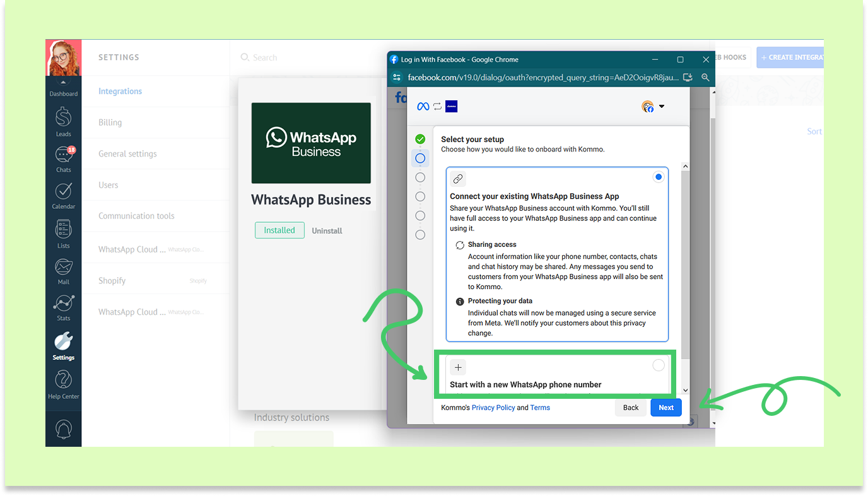Click the link icon on the existing app card
The height and width of the screenshot is (496, 868).
[x=458, y=179]
